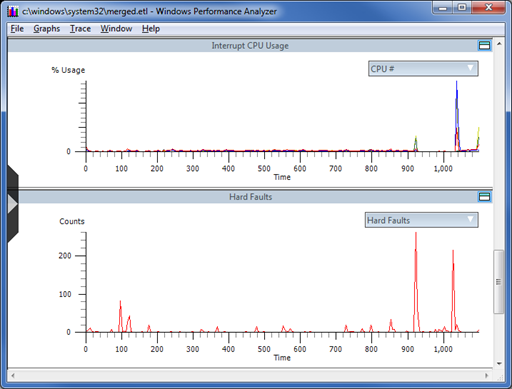
Task: Click the % Usage axis label
Action: point(68,70)
